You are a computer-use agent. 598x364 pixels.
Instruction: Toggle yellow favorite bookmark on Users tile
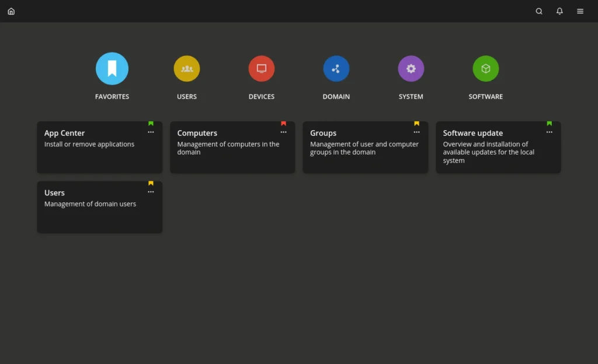pyautogui.click(x=151, y=183)
